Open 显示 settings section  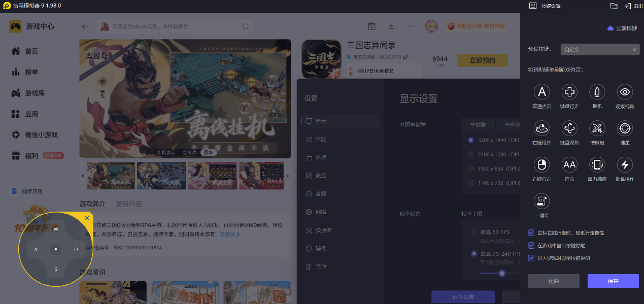tap(340, 121)
